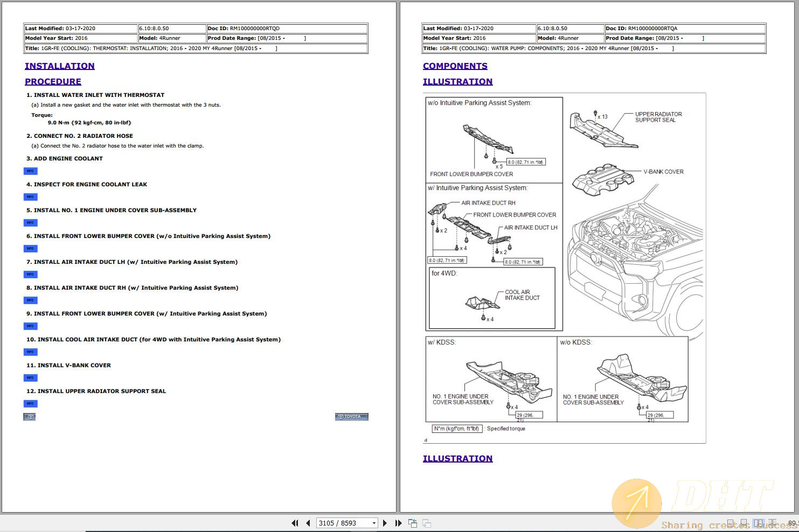Go to the next page
The image size is (799, 532).
[385, 523]
